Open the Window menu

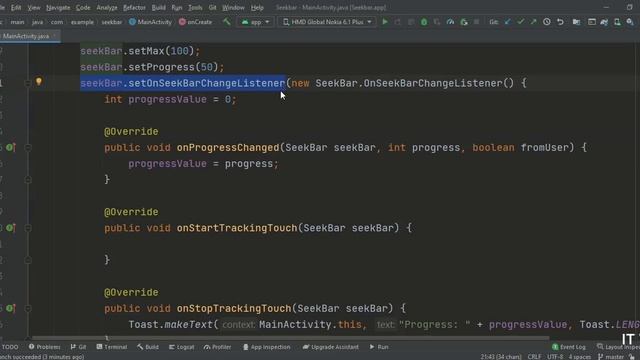[x=233, y=7]
